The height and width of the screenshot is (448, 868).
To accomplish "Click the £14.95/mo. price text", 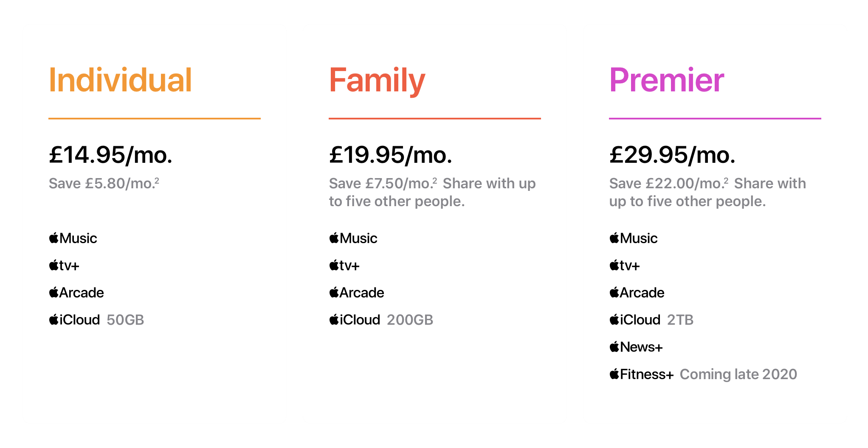I will click(x=111, y=155).
